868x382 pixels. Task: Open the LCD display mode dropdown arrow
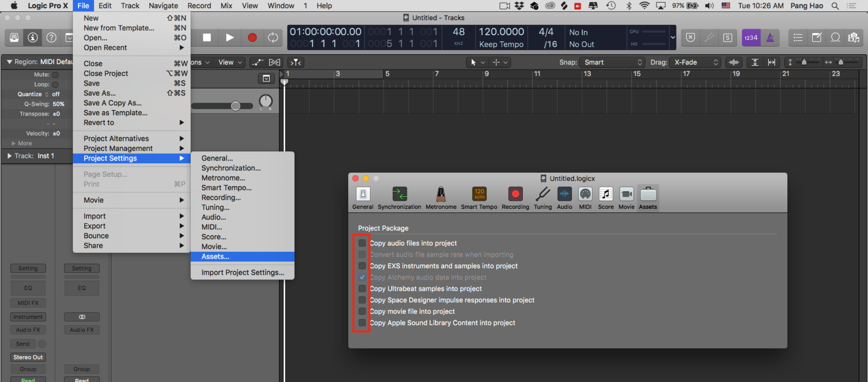click(x=673, y=37)
